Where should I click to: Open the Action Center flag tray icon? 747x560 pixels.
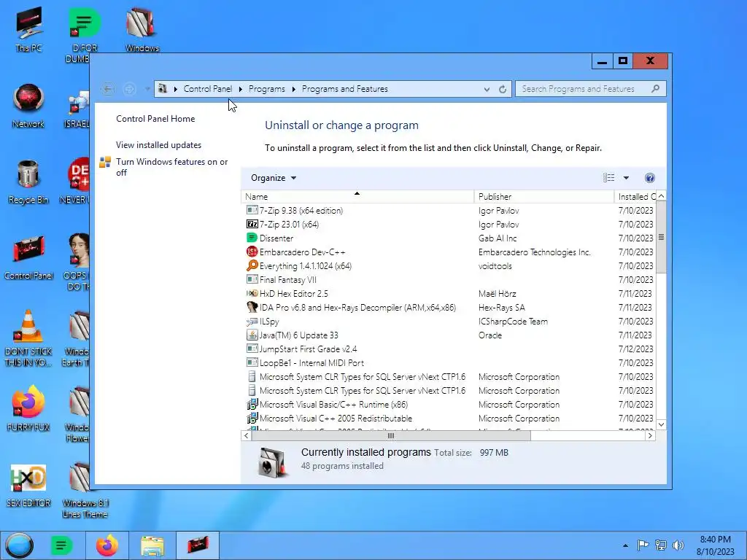(643, 545)
